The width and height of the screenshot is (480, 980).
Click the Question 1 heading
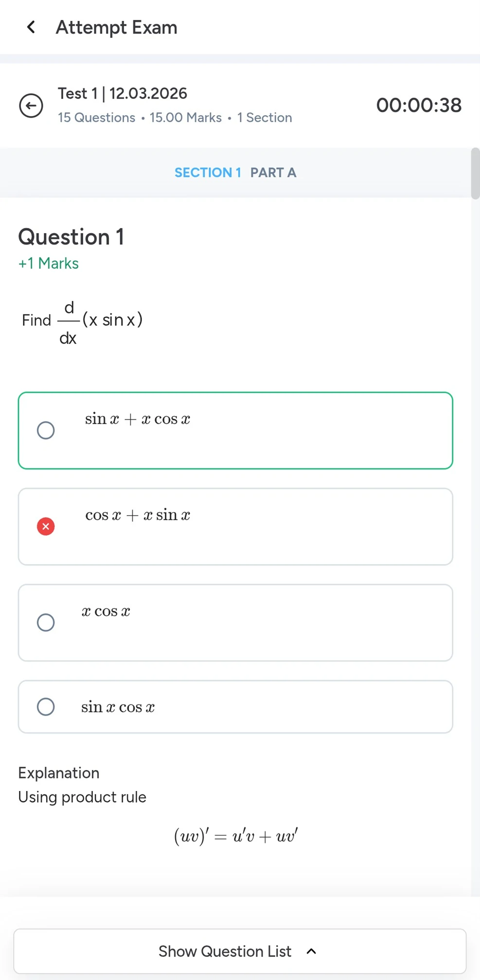pyautogui.click(x=71, y=237)
